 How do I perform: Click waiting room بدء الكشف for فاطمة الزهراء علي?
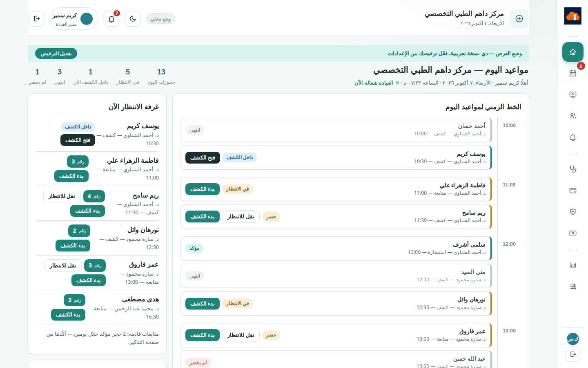(x=71, y=176)
